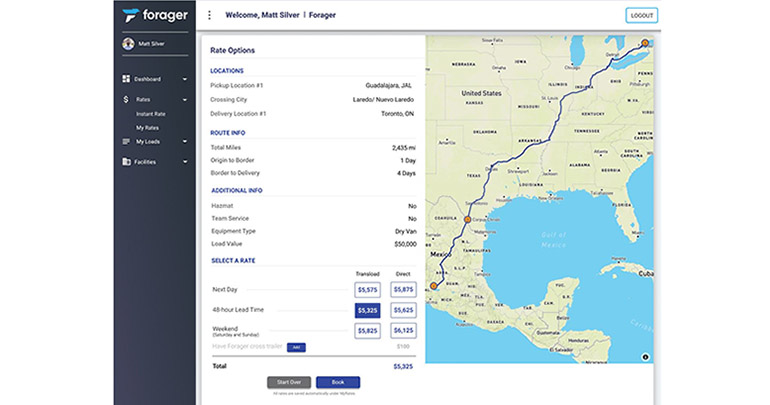770x405 pixels.
Task: Click the Facilities folder icon
Action: 126,161
